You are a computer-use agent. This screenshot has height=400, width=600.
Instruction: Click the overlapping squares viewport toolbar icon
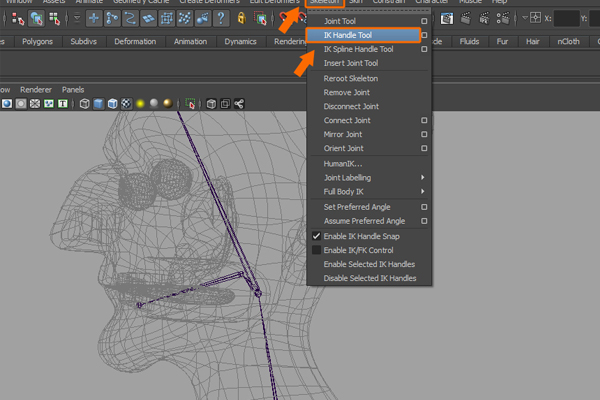click(x=225, y=104)
